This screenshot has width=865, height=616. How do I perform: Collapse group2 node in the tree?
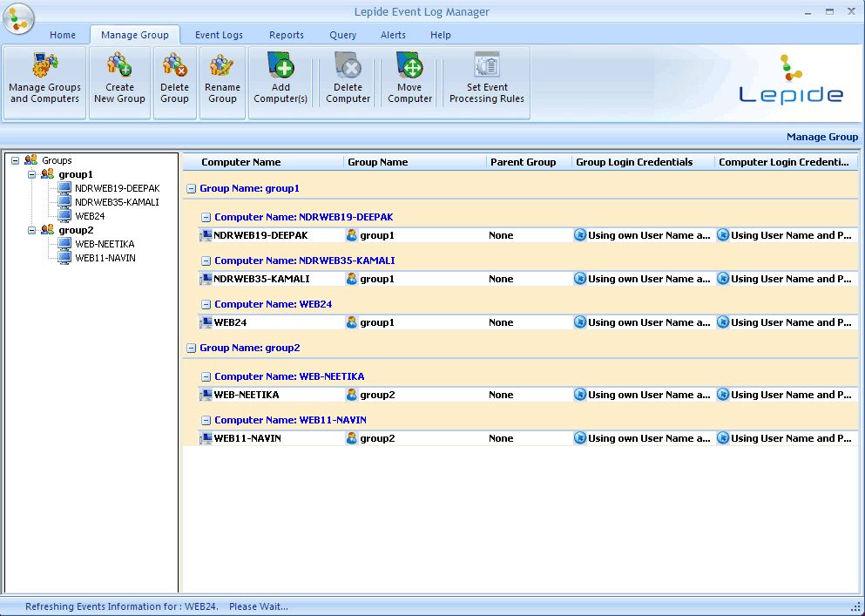coord(32,230)
